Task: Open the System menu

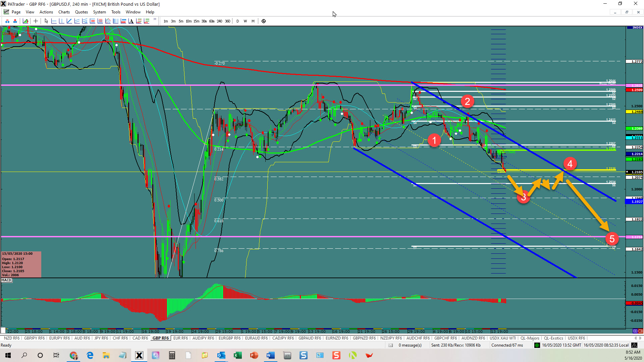Action: click(100, 12)
